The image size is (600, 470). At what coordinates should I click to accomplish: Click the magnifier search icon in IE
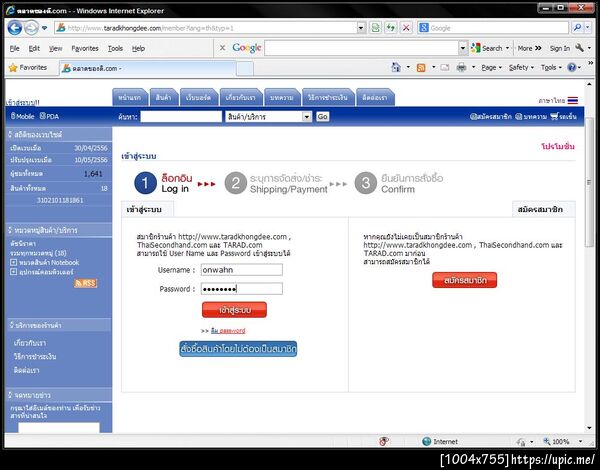577,28
